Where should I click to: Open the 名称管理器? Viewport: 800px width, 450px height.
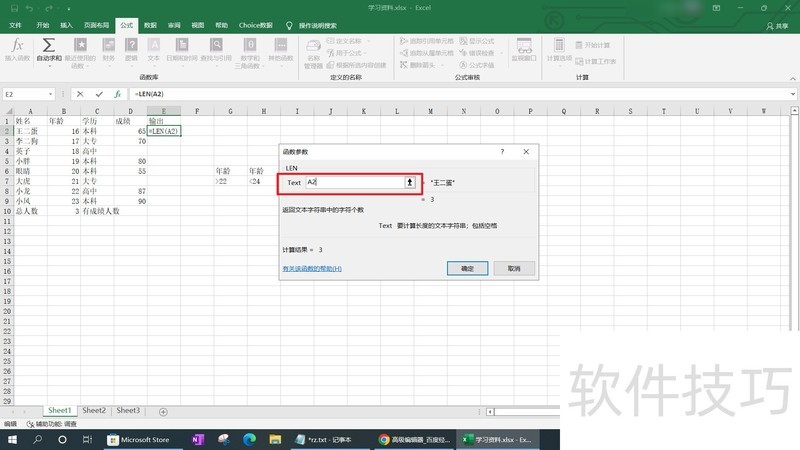pyautogui.click(x=313, y=54)
